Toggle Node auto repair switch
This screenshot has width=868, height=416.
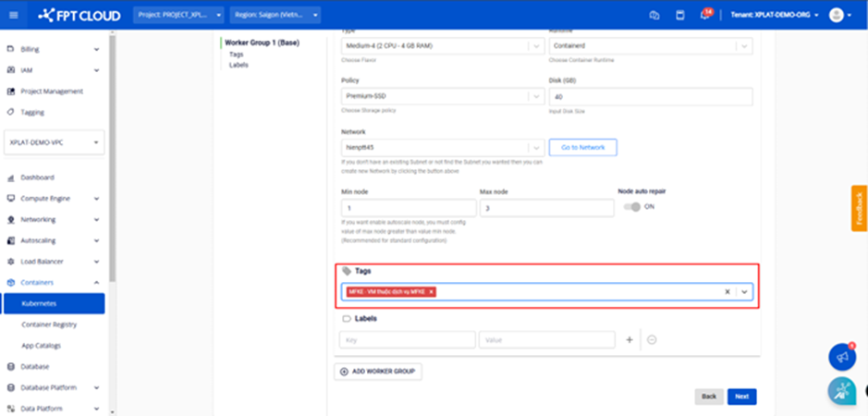[x=632, y=206]
